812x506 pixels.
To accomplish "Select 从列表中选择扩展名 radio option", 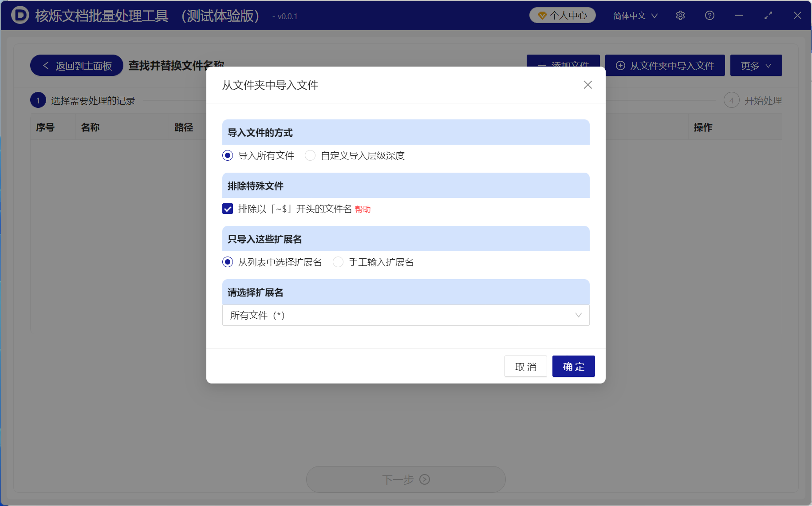I will pyautogui.click(x=272, y=262).
